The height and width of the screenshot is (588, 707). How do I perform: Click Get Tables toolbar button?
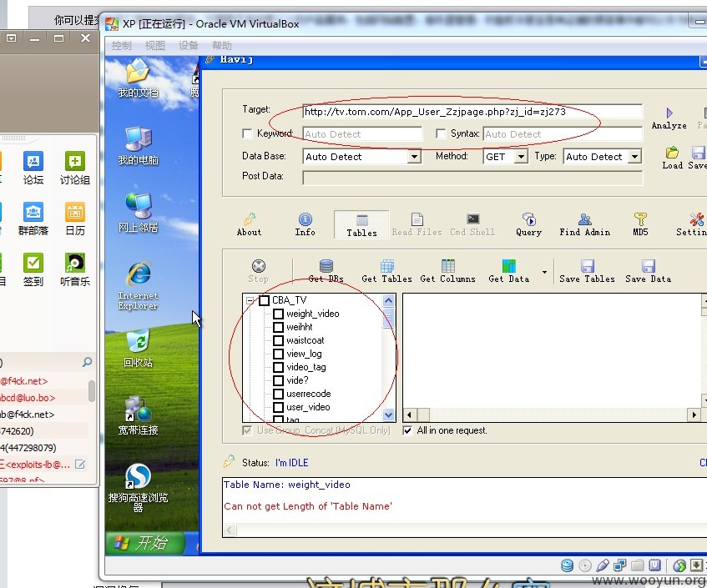pos(386,271)
